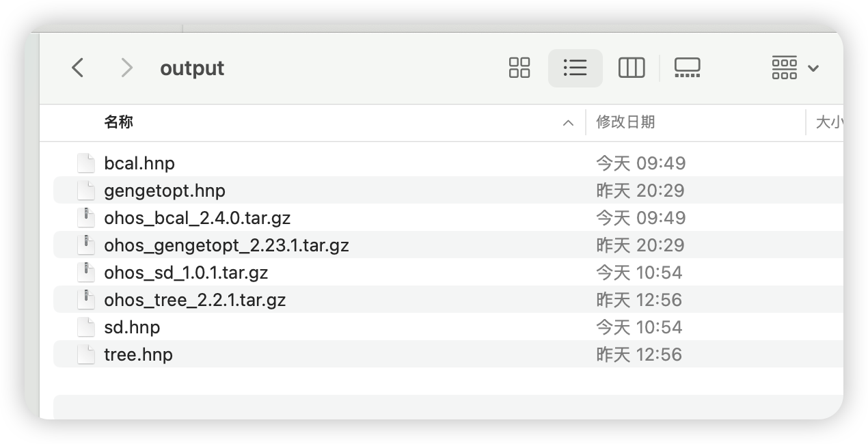
Task: Click the bcal.hnp file icon
Action: 85,163
